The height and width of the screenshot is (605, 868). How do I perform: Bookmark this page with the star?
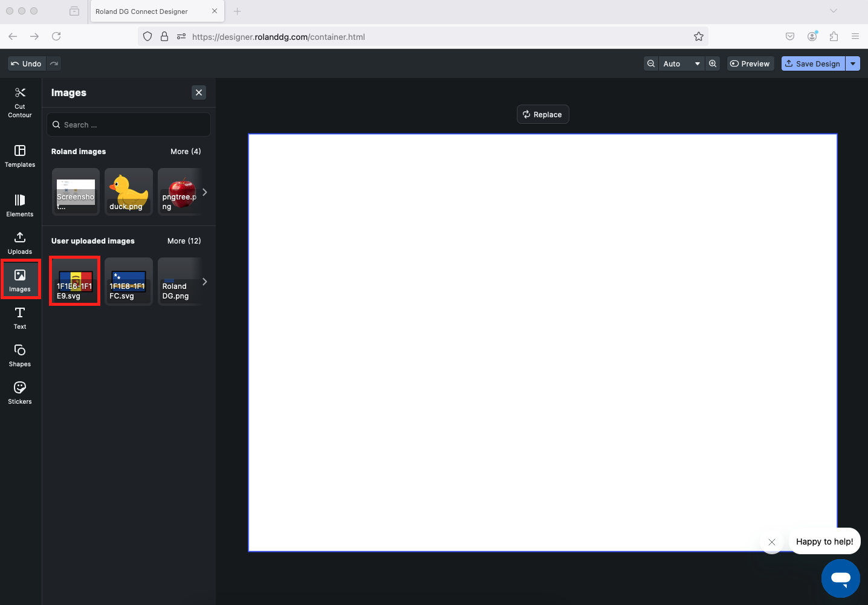point(699,36)
